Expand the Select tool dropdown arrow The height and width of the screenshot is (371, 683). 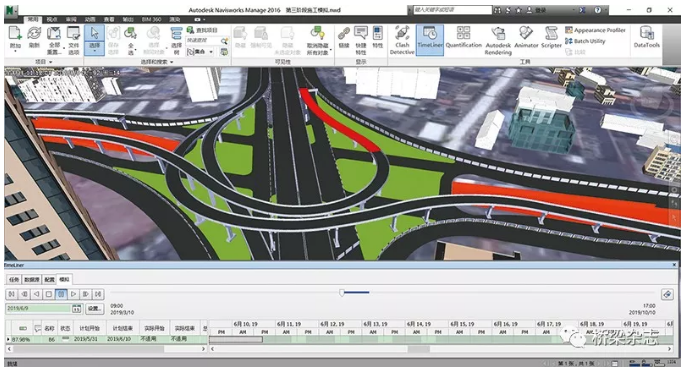[x=95, y=52]
